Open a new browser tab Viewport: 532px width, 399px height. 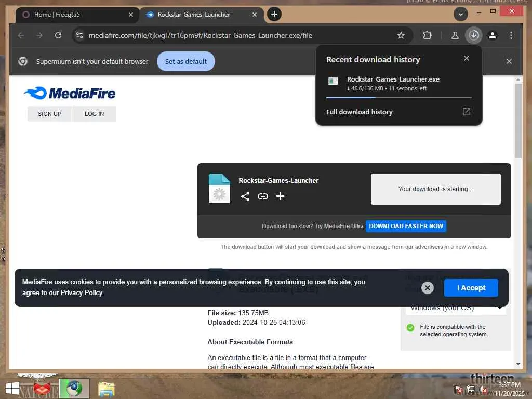click(274, 14)
